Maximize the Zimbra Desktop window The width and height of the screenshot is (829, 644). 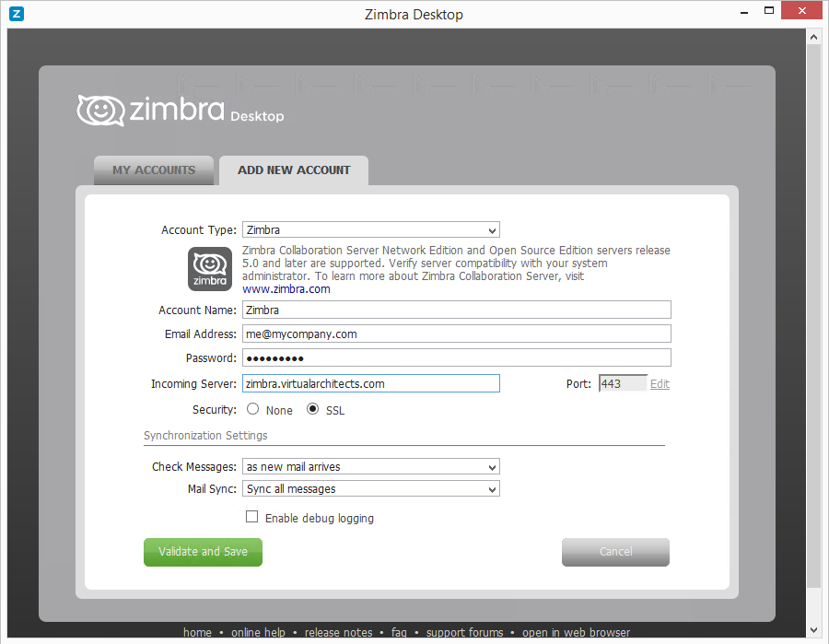coord(769,10)
